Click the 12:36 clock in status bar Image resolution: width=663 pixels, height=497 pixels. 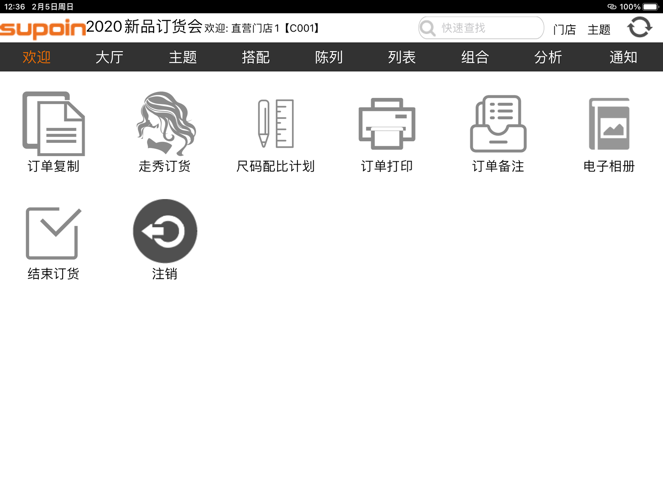tap(15, 7)
